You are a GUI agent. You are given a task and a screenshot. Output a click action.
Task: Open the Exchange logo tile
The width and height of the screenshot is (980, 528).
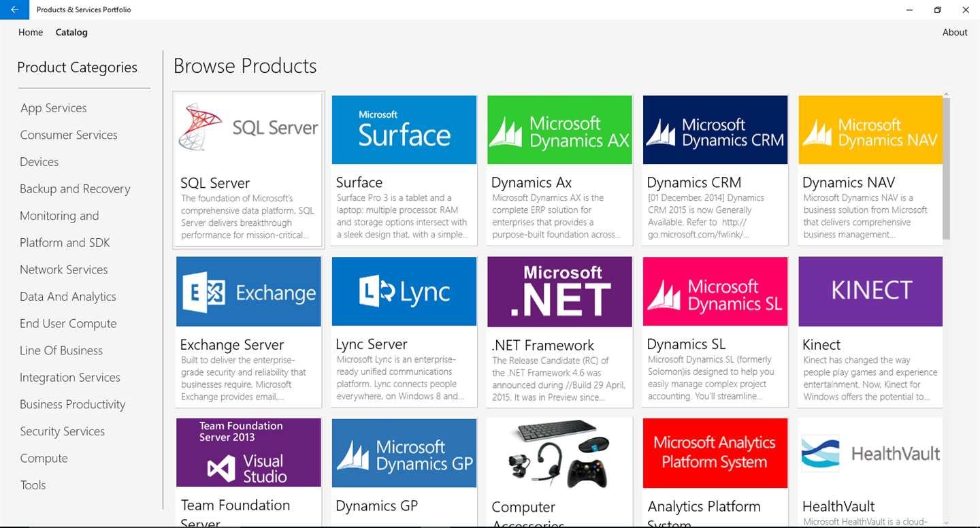(x=248, y=292)
